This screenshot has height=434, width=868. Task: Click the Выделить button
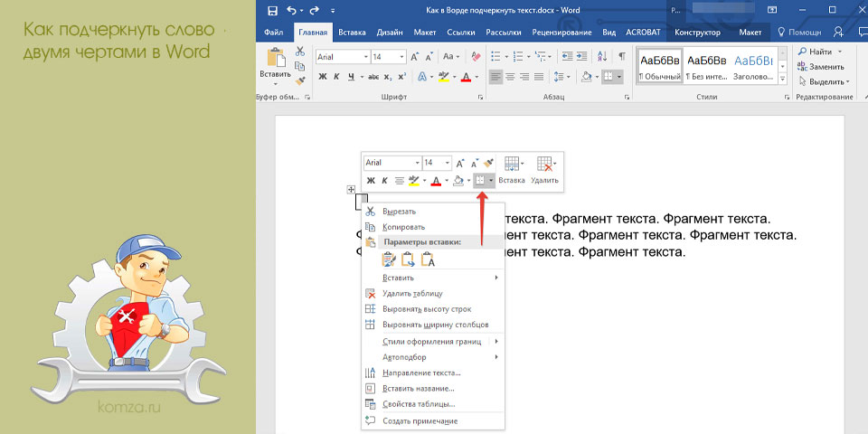click(x=825, y=81)
